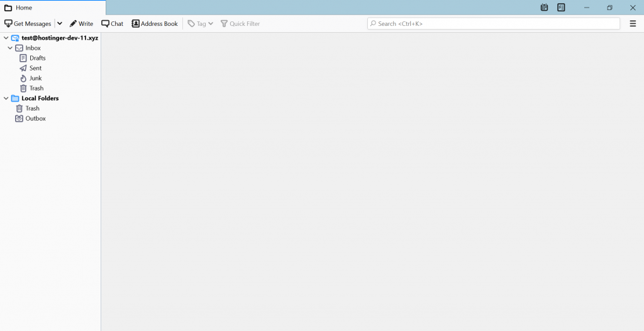The image size is (644, 331).
Task: Open the Chat toolbar button
Action: pos(113,24)
